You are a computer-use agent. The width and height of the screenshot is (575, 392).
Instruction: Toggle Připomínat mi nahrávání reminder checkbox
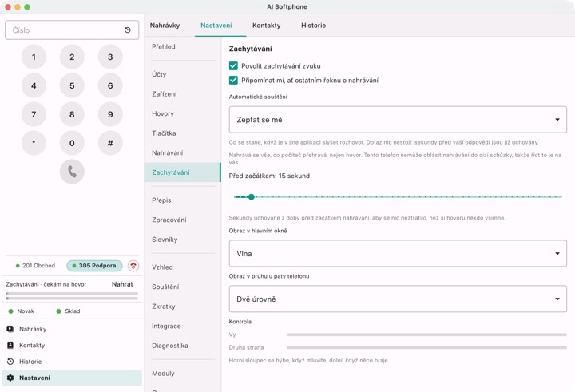pos(233,81)
